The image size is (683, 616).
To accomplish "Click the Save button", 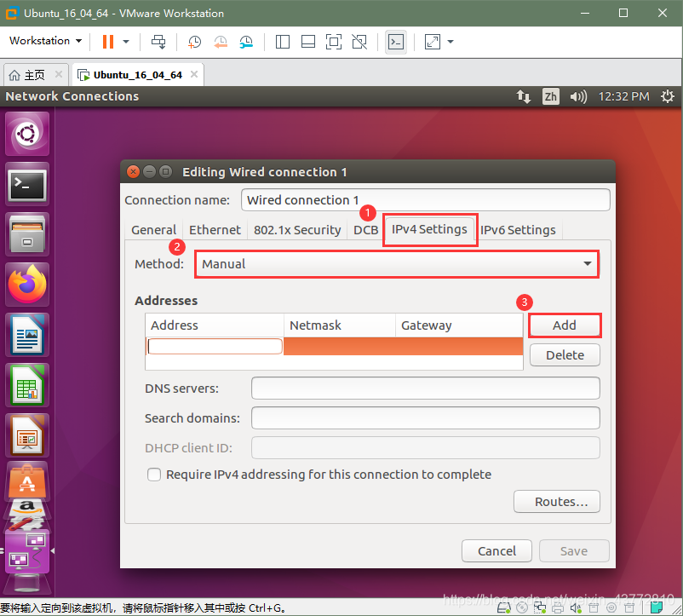I will pyautogui.click(x=574, y=551).
